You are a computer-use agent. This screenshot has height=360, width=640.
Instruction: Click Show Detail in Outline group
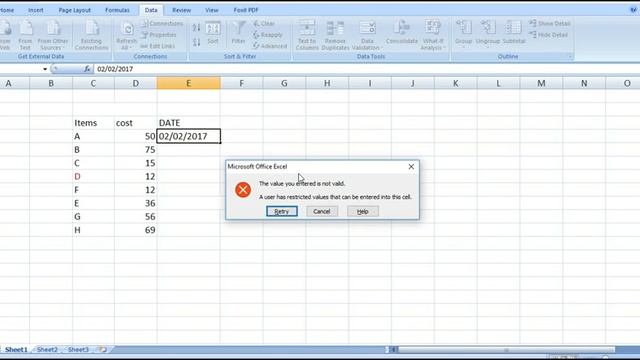click(550, 24)
